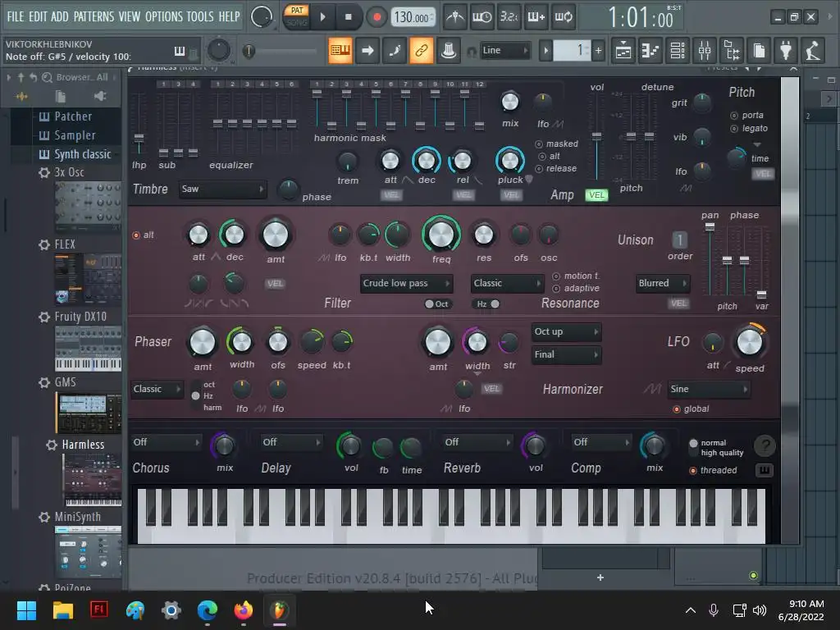Toggle the global LFO option
840x630 pixels.
(x=677, y=409)
